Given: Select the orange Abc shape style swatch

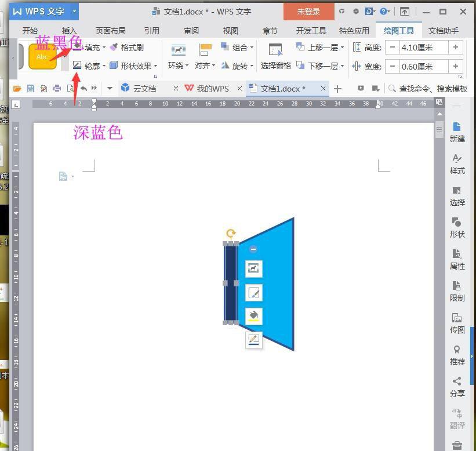Looking at the screenshot, I should [42, 56].
